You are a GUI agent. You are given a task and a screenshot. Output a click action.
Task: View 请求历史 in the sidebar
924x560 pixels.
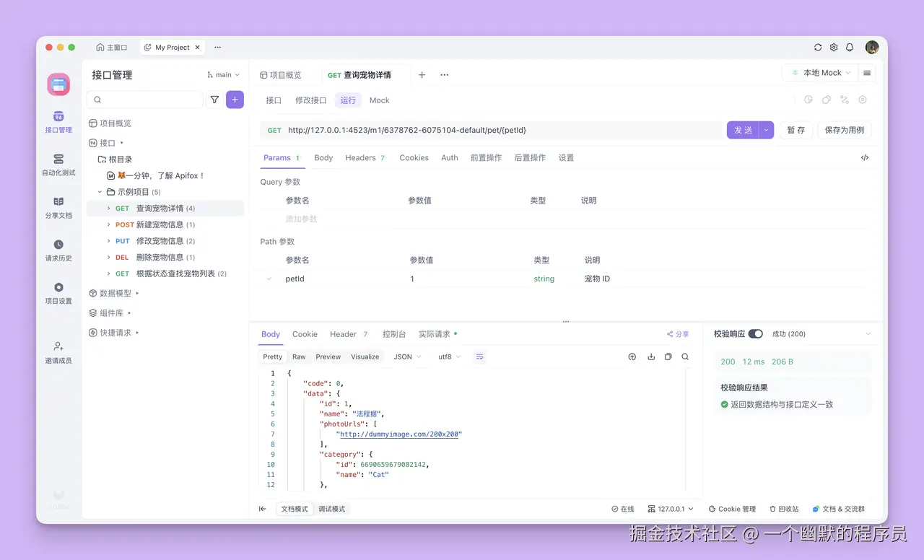coord(58,250)
